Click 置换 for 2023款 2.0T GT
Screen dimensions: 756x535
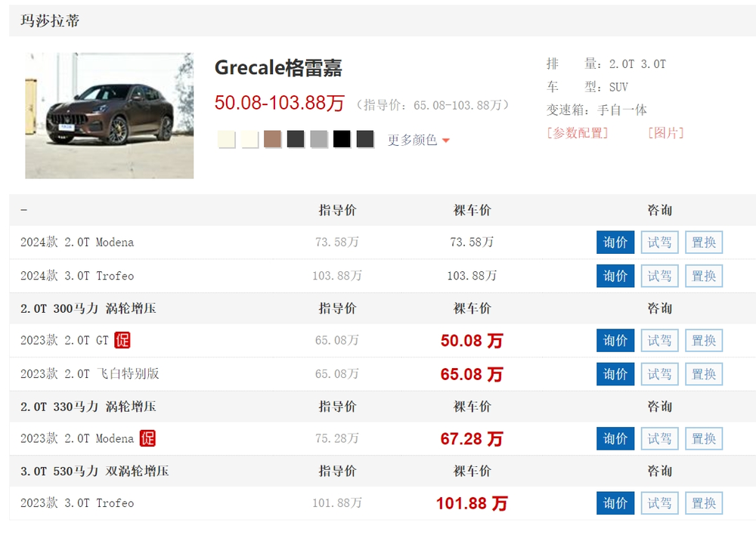pyautogui.click(x=704, y=340)
